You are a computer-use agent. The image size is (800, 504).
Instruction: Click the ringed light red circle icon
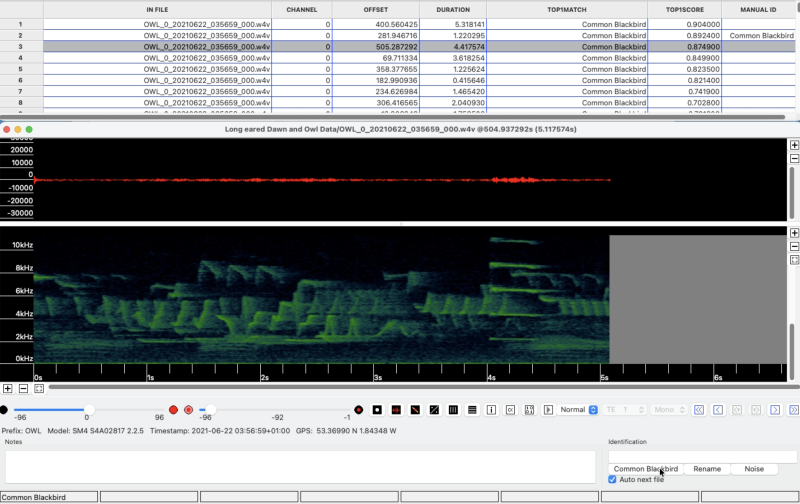(x=188, y=410)
